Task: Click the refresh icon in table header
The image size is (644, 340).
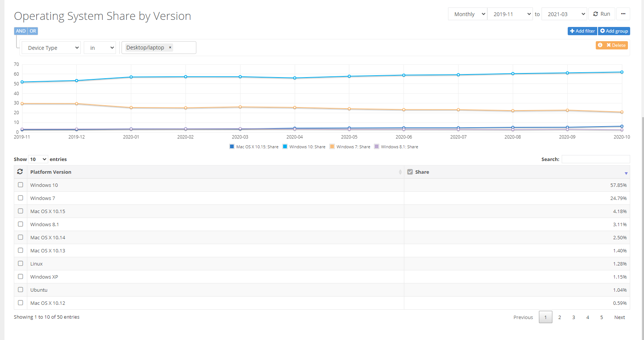Action: 20,171
